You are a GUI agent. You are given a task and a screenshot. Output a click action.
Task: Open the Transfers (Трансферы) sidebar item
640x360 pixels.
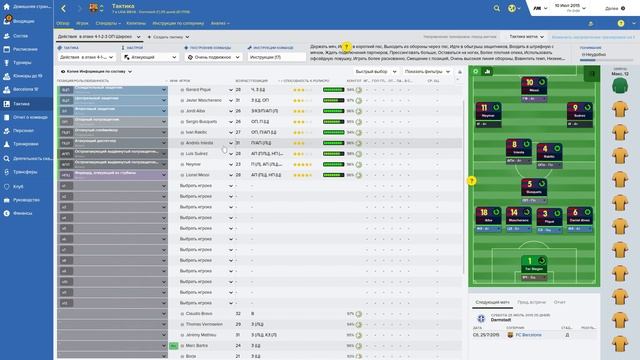(x=25, y=172)
